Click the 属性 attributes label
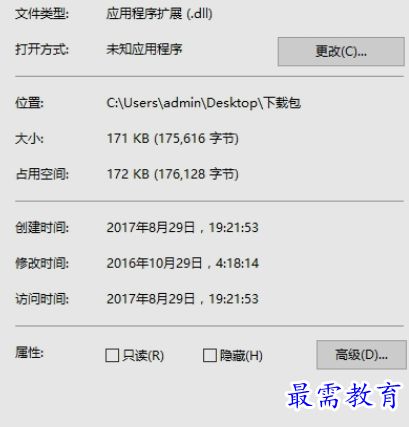Screen dimensions: 409x427 pyautogui.click(x=29, y=353)
